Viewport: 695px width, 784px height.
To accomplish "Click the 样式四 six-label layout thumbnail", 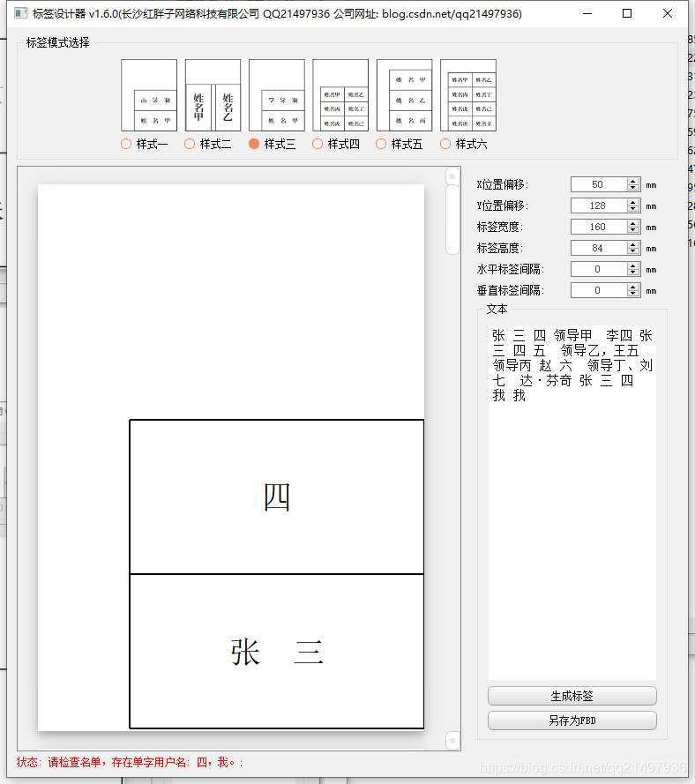I will (x=340, y=95).
